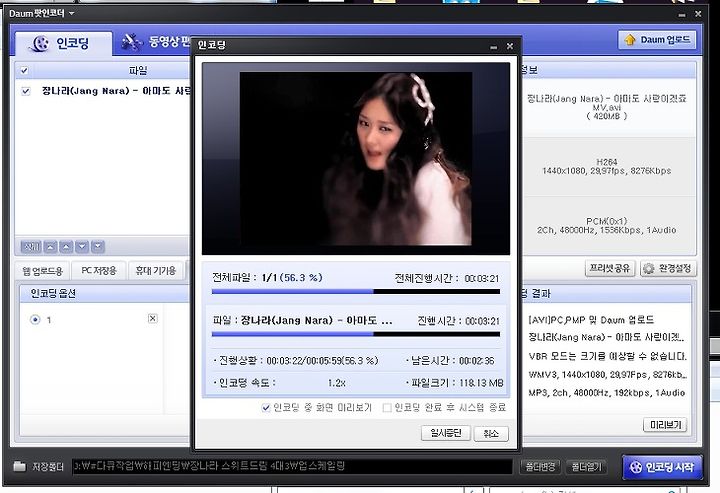Viewport: 720px width, 493px height.
Task: Click the 전체파일 overall progress bar
Action: (356, 291)
